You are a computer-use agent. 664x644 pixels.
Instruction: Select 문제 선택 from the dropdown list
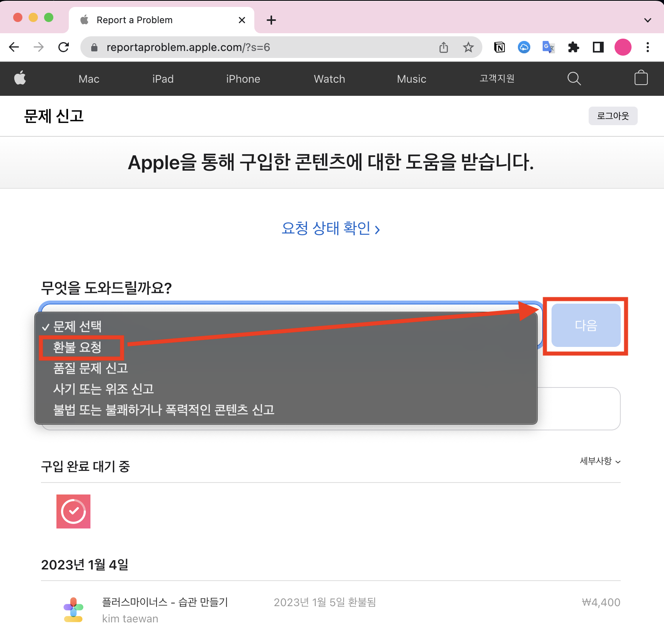286,326
